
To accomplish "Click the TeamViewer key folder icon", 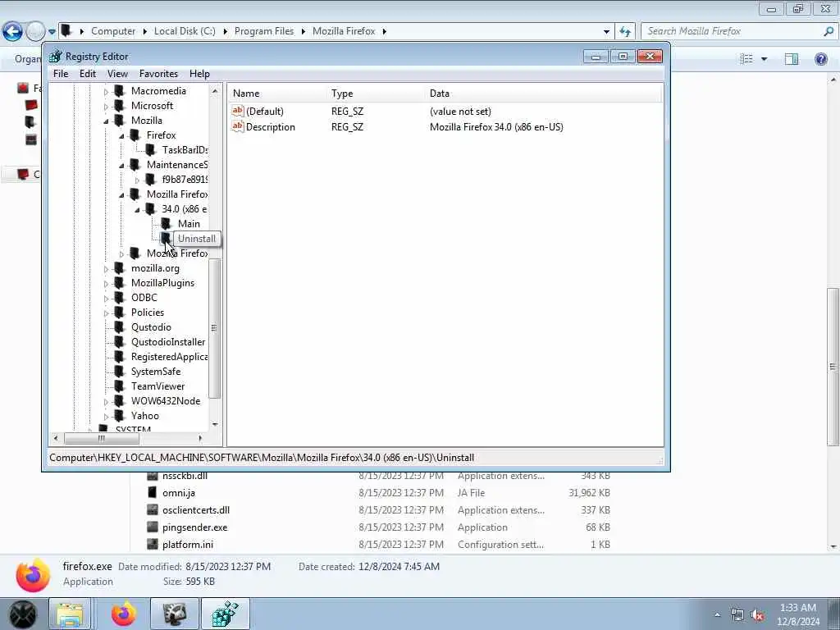I will click(x=120, y=386).
